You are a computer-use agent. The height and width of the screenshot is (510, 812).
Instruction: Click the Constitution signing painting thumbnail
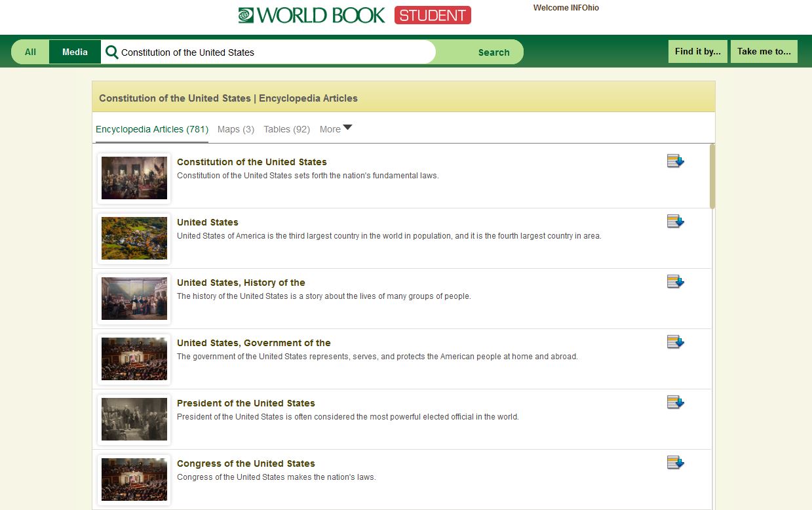click(134, 178)
